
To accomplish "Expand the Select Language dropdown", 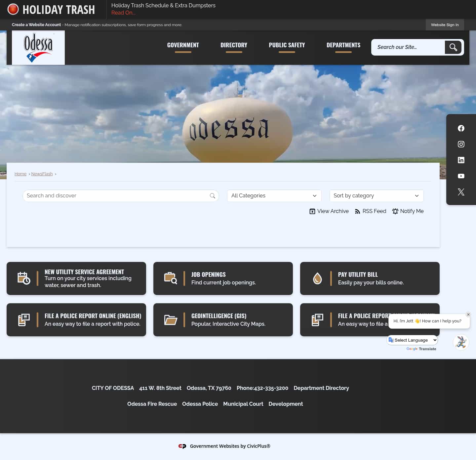I will click(x=412, y=340).
